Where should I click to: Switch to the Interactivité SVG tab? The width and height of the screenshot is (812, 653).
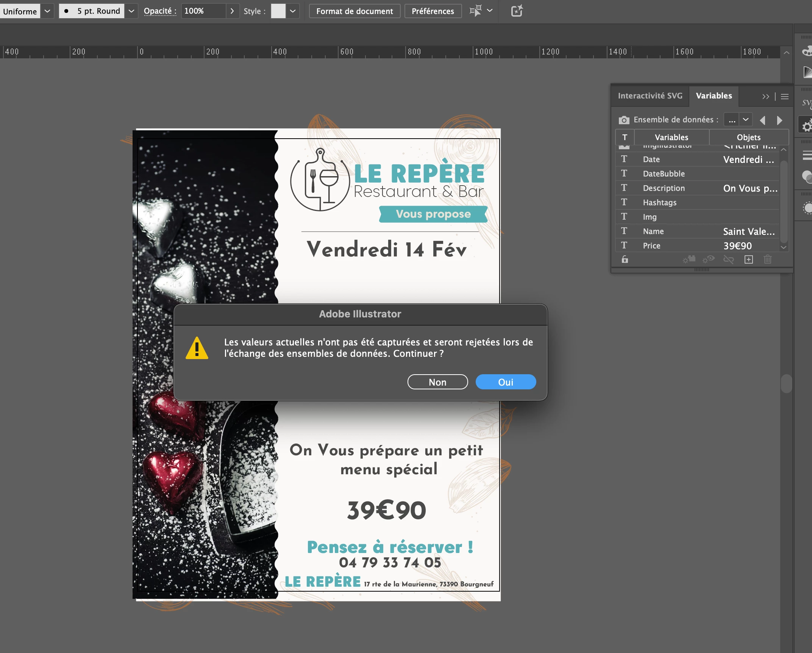(650, 96)
